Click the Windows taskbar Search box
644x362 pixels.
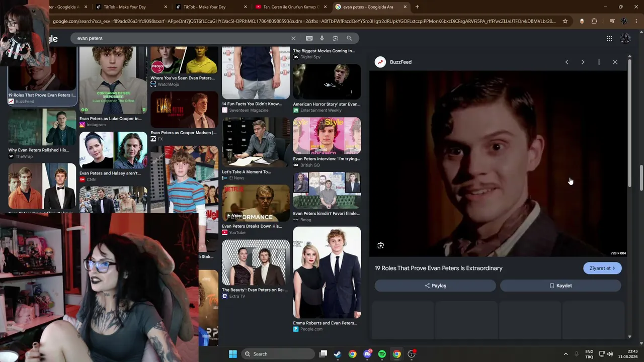[x=278, y=354]
